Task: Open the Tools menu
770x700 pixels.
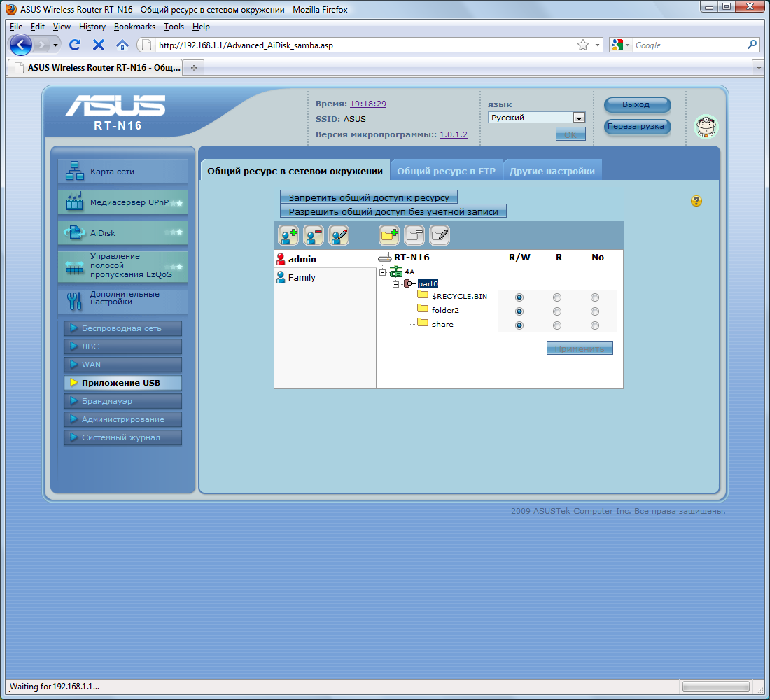Action: [x=174, y=27]
